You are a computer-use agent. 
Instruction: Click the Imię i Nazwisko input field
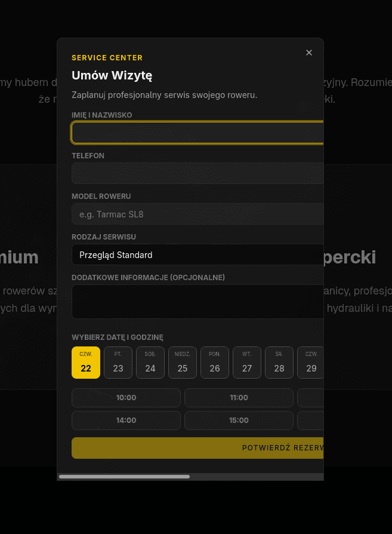(197, 133)
